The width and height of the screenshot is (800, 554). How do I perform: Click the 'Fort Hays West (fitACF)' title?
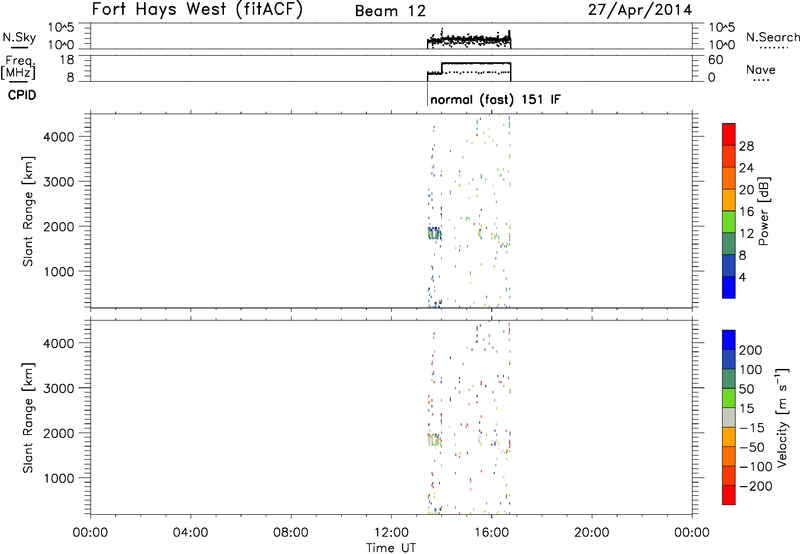tap(197, 10)
